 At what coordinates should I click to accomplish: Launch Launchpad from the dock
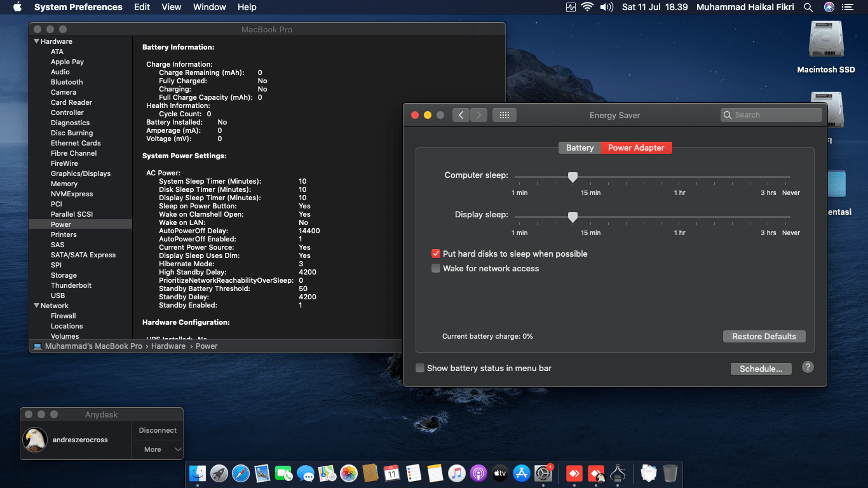pyautogui.click(x=219, y=473)
